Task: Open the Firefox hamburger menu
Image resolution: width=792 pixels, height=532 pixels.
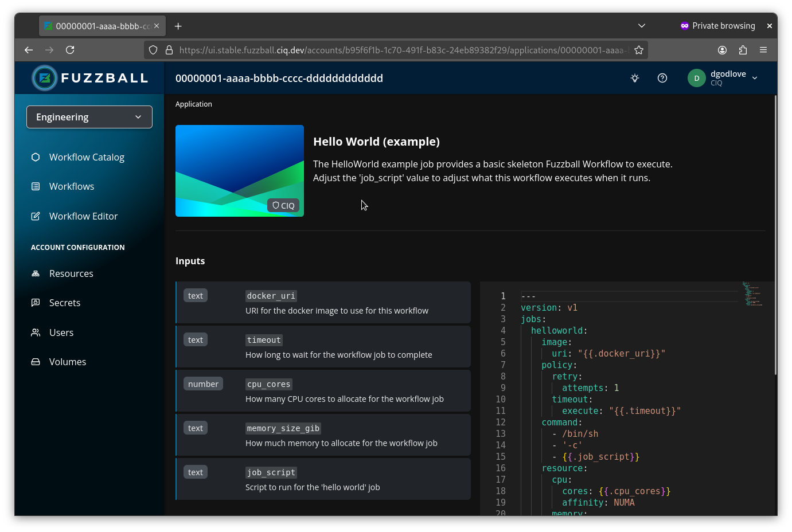Action: point(763,50)
